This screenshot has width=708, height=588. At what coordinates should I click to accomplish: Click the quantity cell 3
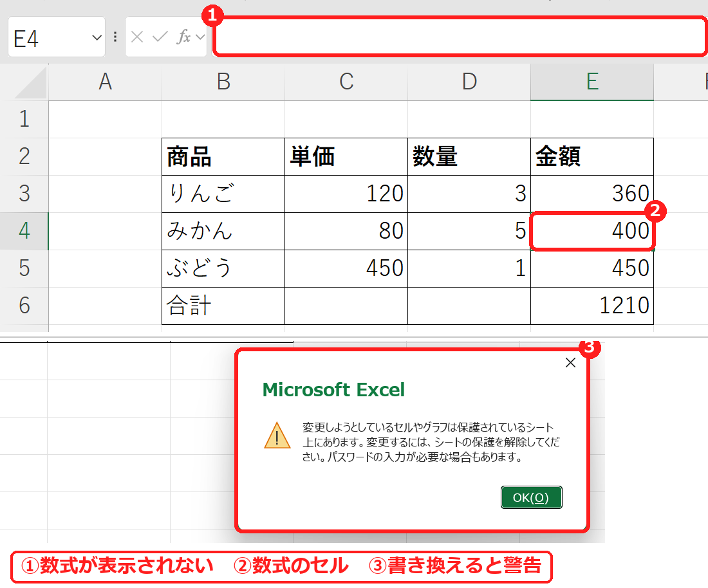tap(469, 194)
